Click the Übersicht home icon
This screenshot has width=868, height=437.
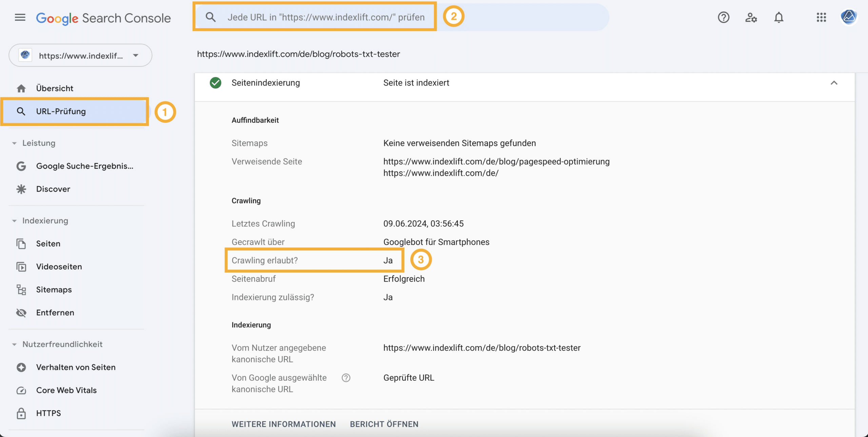coord(21,89)
